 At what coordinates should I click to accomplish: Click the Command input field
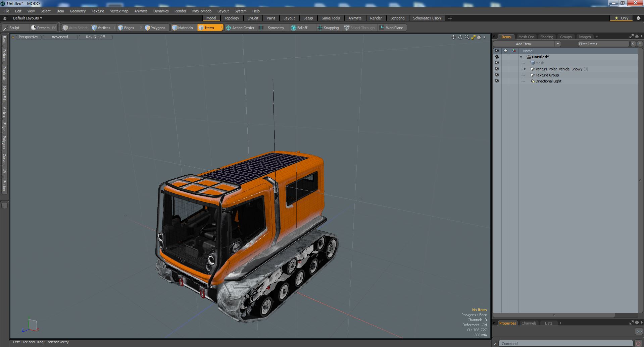pos(565,344)
